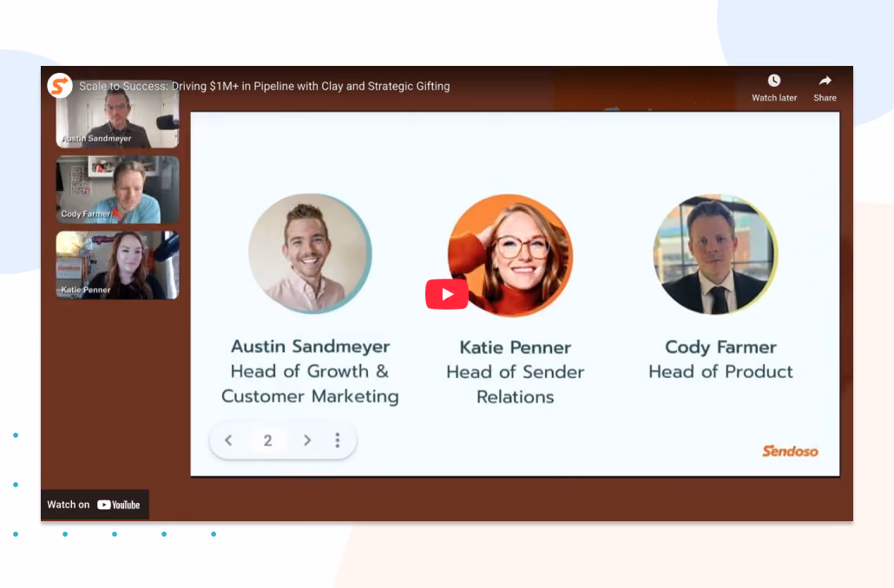Click the Sendoso logo on slide
Viewport: 894px width, 588px height.
[790, 451]
